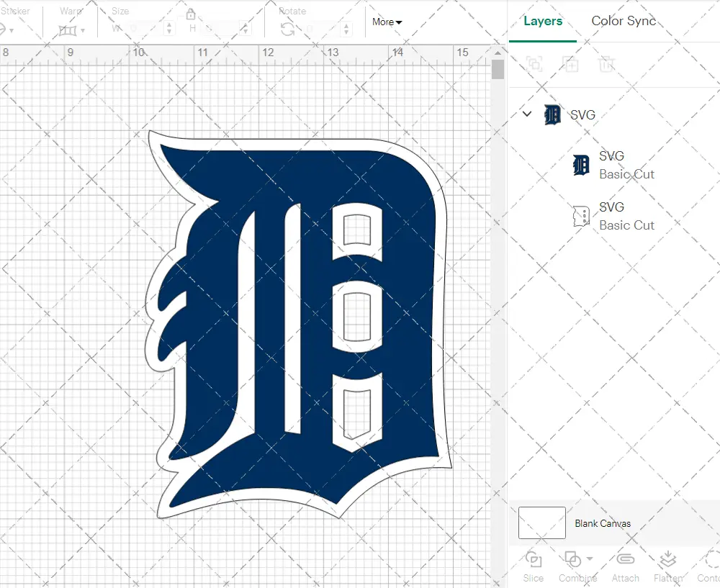Click the canvas vertical scrollbar thumb
720x588 pixels.
pos(498,69)
